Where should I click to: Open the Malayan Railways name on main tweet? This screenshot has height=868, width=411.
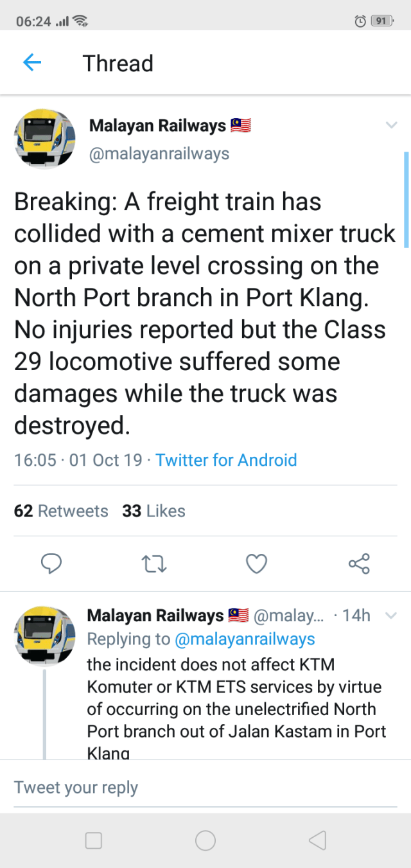click(x=157, y=126)
